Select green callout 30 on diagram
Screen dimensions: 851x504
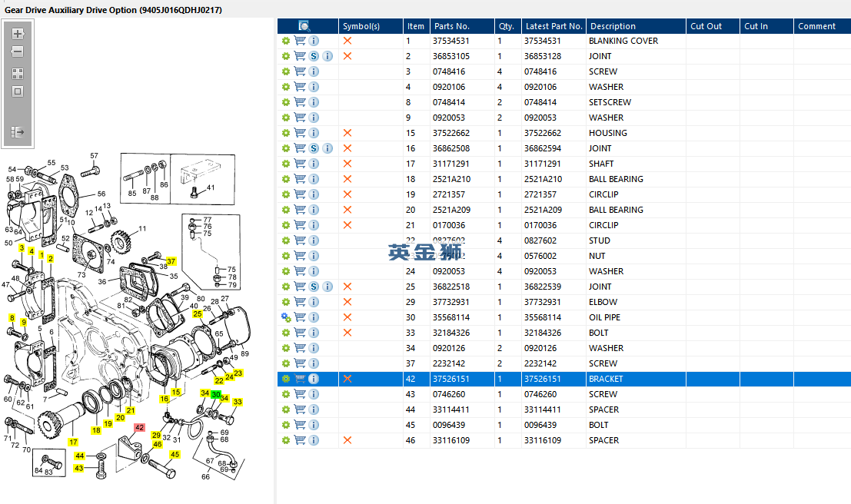click(x=216, y=395)
